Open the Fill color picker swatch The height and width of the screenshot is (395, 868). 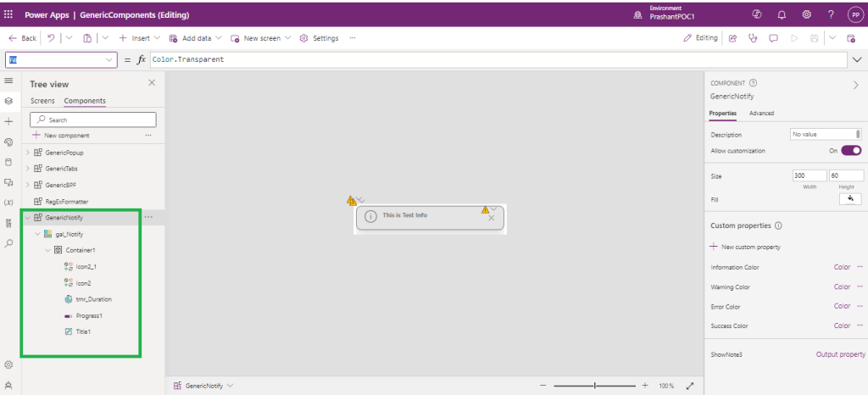(849, 198)
